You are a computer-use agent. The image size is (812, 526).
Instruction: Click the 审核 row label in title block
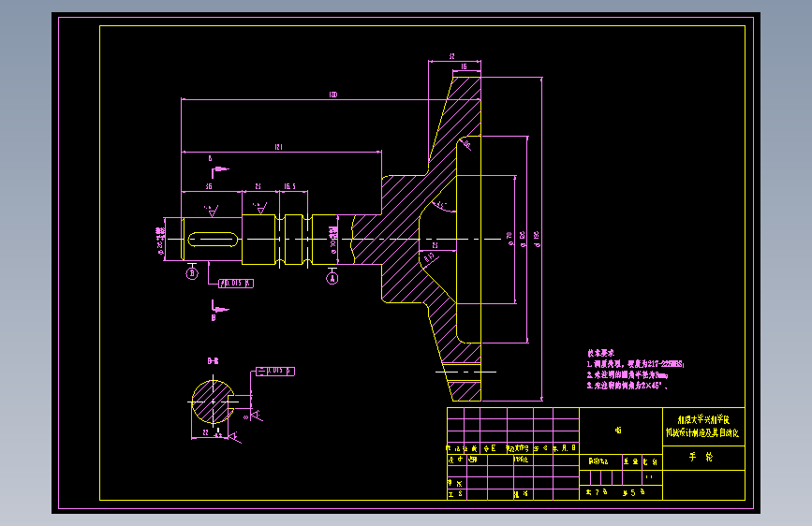click(x=454, y=483)
